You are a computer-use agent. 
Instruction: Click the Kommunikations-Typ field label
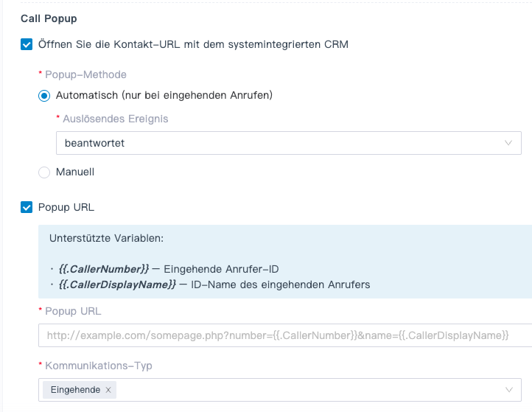[x=98, y=366]
